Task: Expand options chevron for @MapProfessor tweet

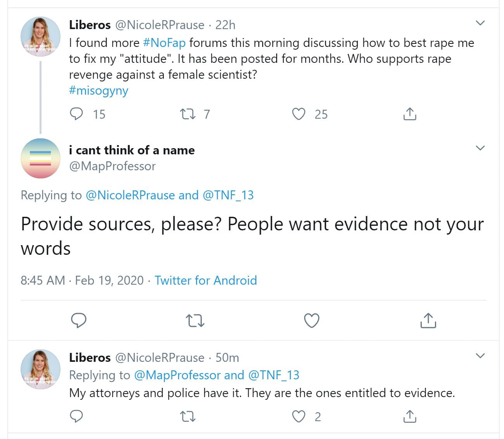Action: tap(480, 148)
